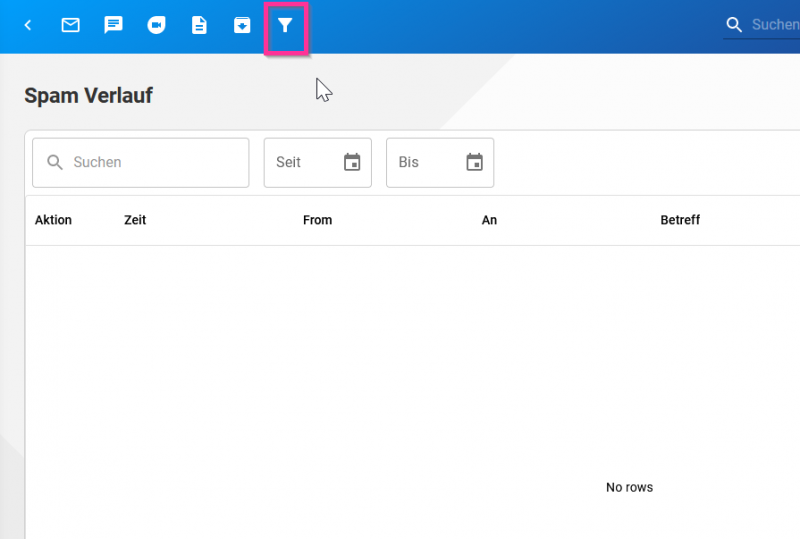Open the archive box icon
Viewport: 800px width, 539px height.
tap(242, 25)
